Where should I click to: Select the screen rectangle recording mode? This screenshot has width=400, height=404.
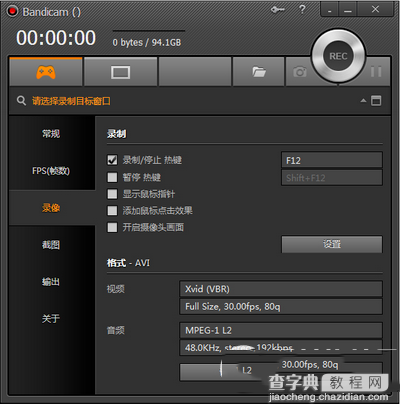pyautogui.click(x=120, y=72)
